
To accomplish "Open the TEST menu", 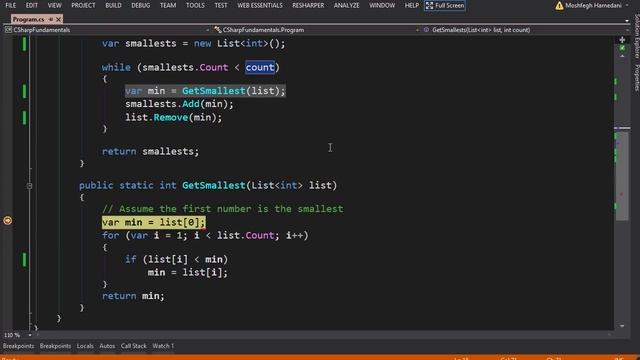I will point(221,5).
